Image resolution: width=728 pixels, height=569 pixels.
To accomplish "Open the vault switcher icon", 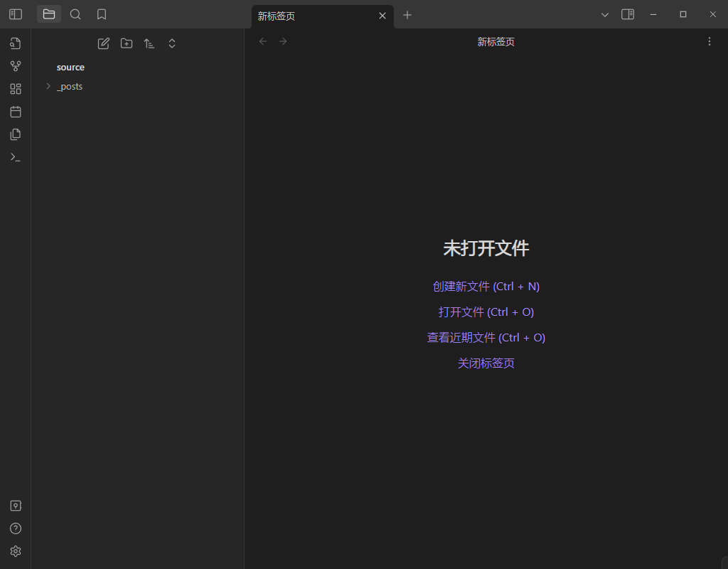I will click(16, 506).
